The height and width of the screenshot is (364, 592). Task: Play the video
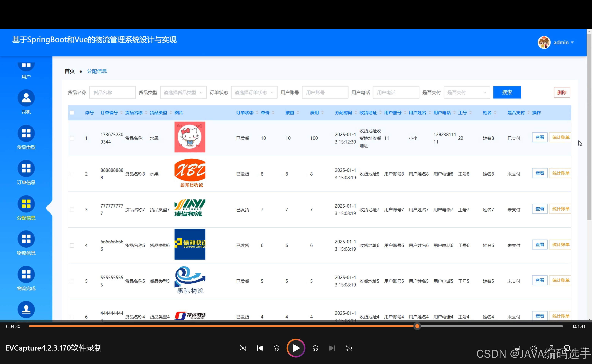pos(296,348)
